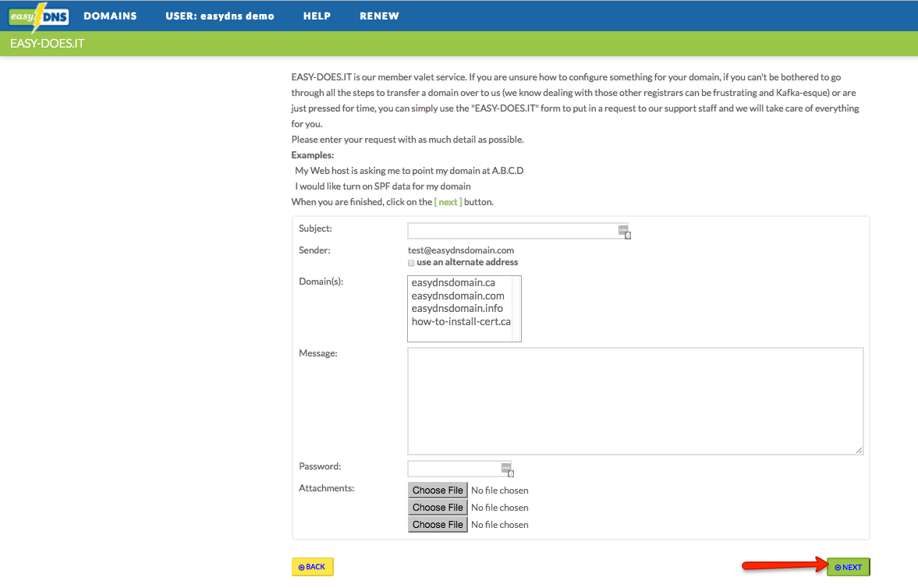Open the DOMAINS menu

110,16
